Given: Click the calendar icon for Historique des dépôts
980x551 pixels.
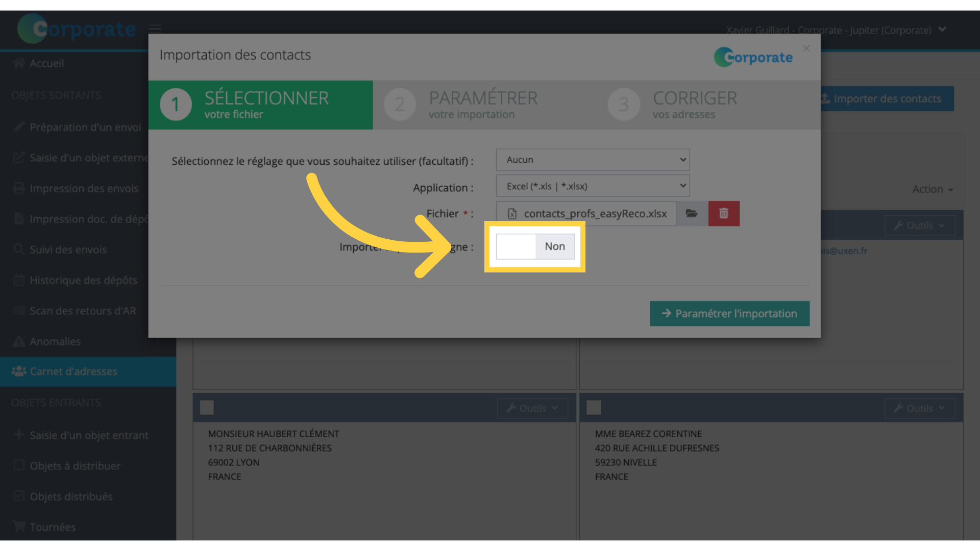Looking at the screenshot, I should click(x=19, y=280).
